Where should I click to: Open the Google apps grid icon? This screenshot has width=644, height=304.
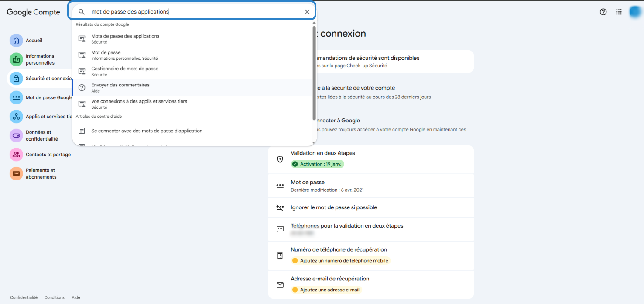pyautogui.click(x=619, y=12)
